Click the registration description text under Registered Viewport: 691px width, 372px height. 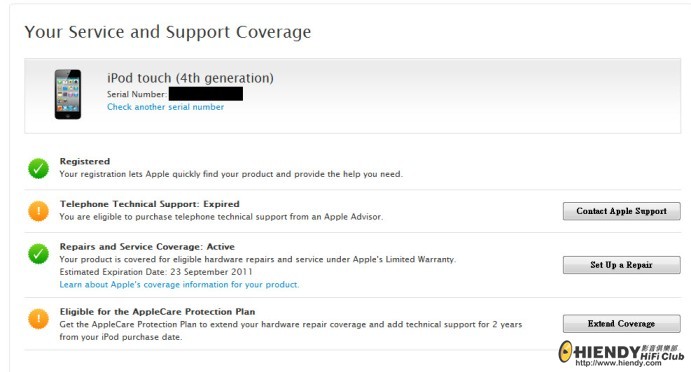(x=231, y=174)
